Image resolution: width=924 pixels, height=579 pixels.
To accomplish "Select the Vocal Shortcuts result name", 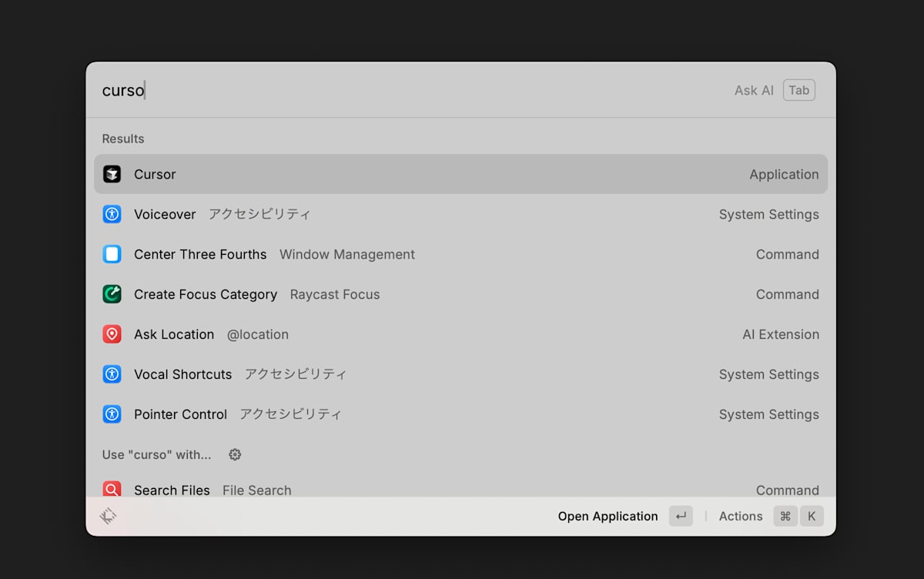I will point(182,374).
